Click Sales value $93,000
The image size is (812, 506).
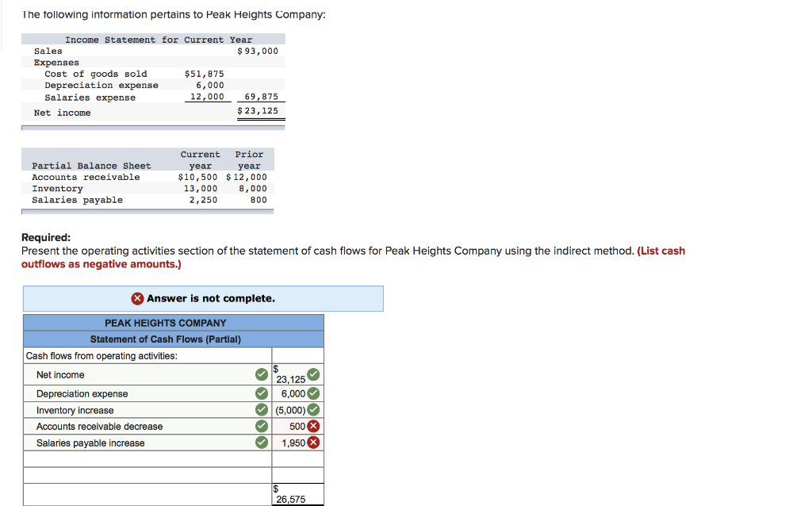tap(258, 52)
